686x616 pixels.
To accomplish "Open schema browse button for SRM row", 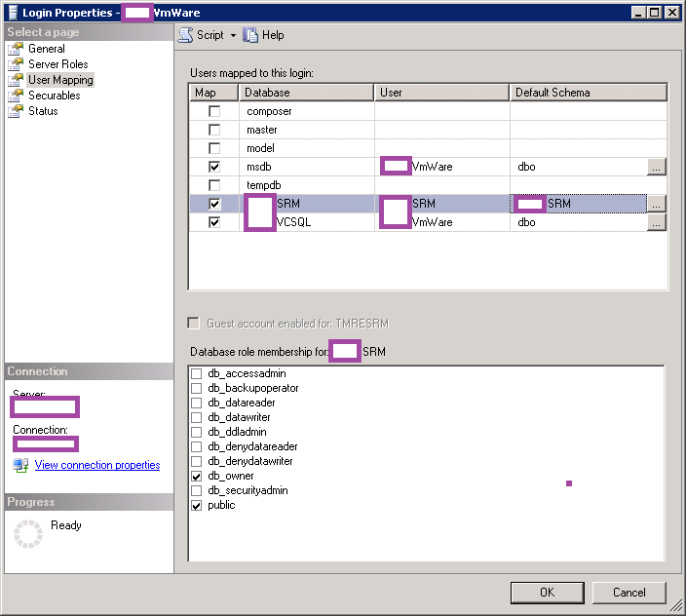I will [656, 204].
